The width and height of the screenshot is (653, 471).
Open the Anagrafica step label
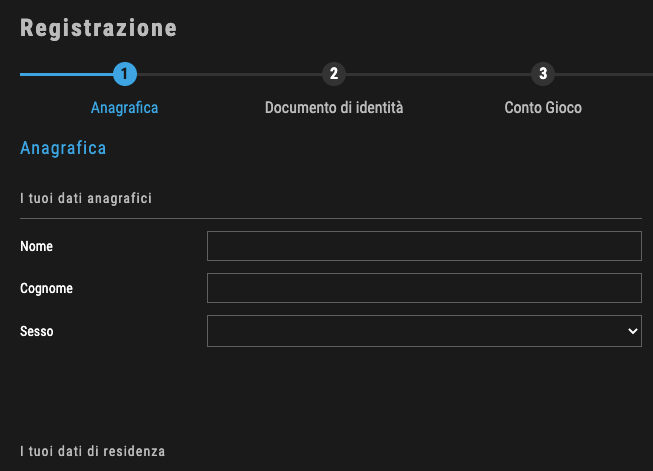click(x=125, y=108)
